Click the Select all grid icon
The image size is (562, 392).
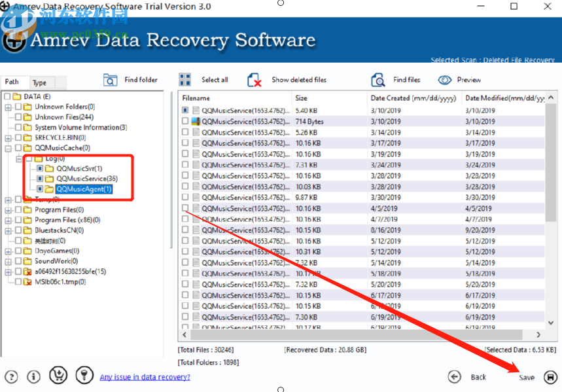pos(185,80)
